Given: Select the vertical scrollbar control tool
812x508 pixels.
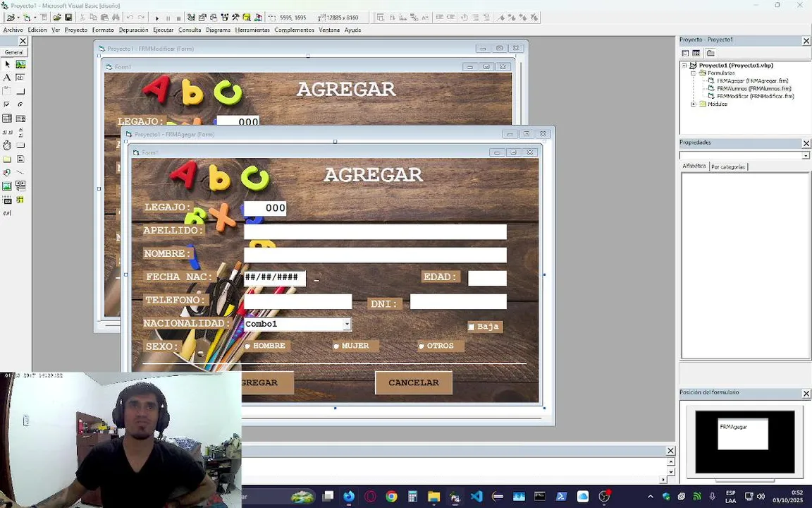Looking at the screenshot, I should coord(20,132).
